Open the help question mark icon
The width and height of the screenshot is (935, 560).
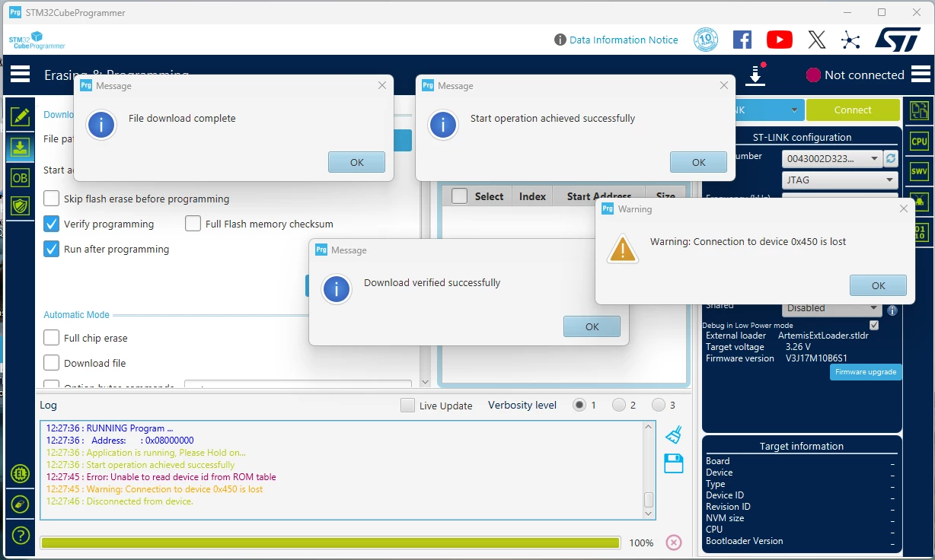[21, 535]
